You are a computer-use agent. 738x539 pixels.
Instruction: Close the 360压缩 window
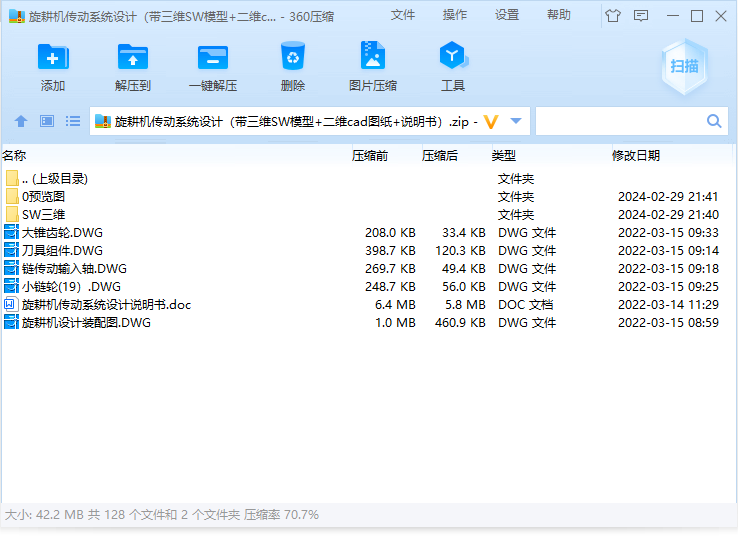pyautogui.click(x=721, y=16)
